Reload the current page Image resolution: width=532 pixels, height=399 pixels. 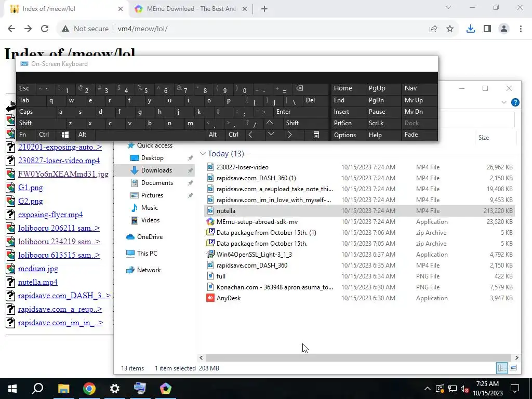click(x=45, y=29)
